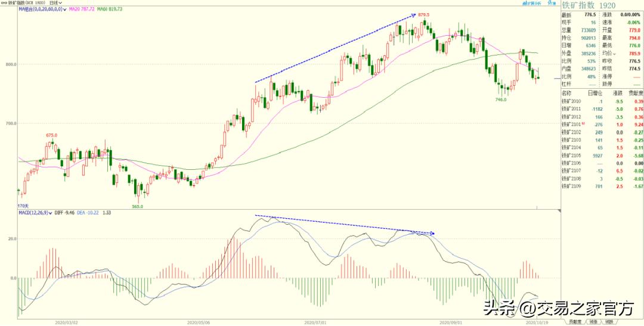Open the MA组合 indicator dropdown
644x326 pixels.
pyautogui.click(x=43, y=8)
